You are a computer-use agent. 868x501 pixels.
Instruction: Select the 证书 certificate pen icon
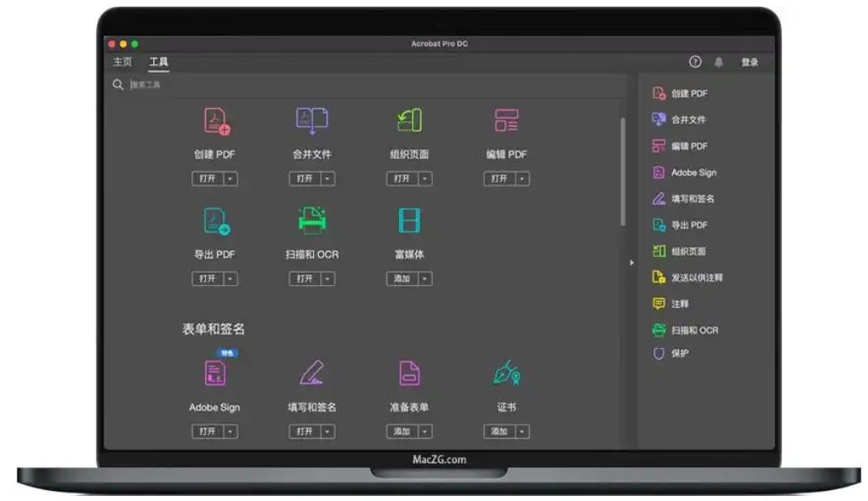506,373
